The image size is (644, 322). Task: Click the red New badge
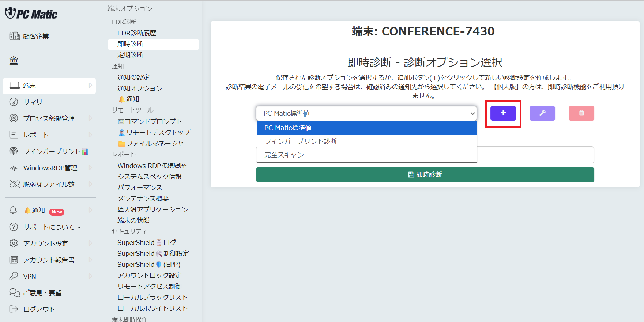point(57,212)
